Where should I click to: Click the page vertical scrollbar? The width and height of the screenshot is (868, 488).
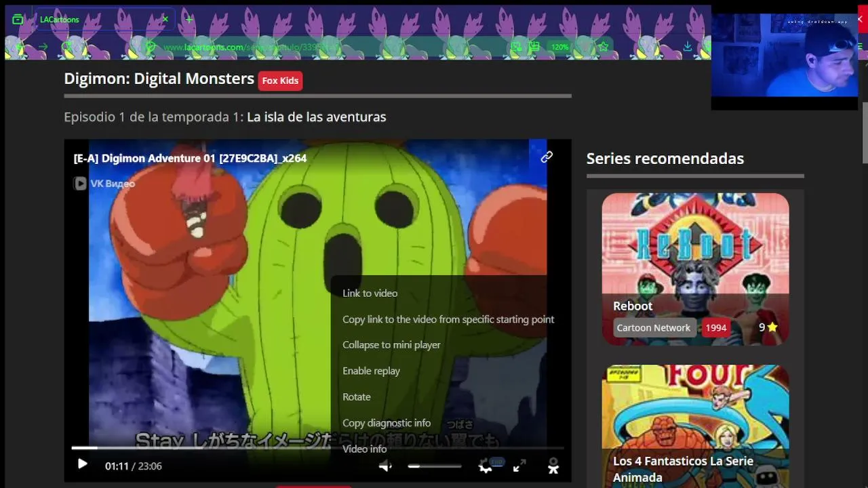(x=865, y=132)
